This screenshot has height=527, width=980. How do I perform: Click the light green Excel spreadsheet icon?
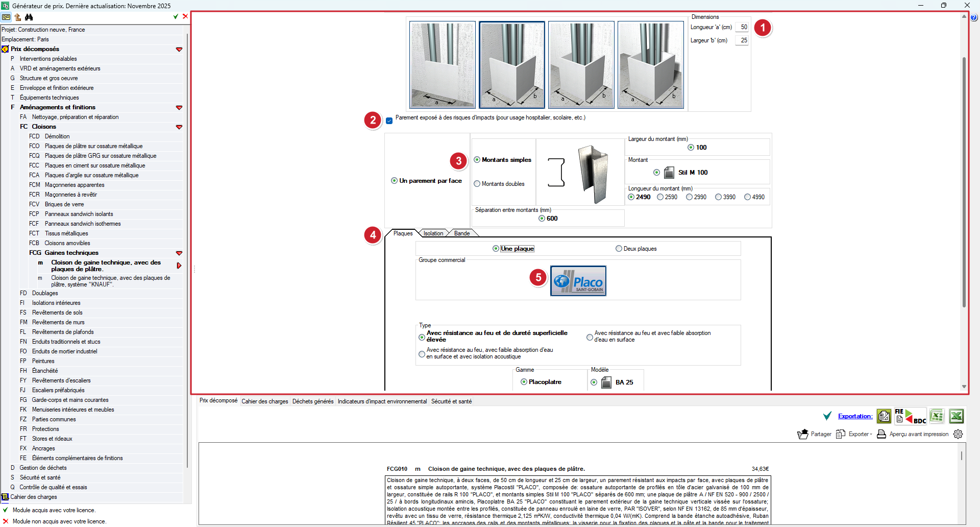coord(937,416)
